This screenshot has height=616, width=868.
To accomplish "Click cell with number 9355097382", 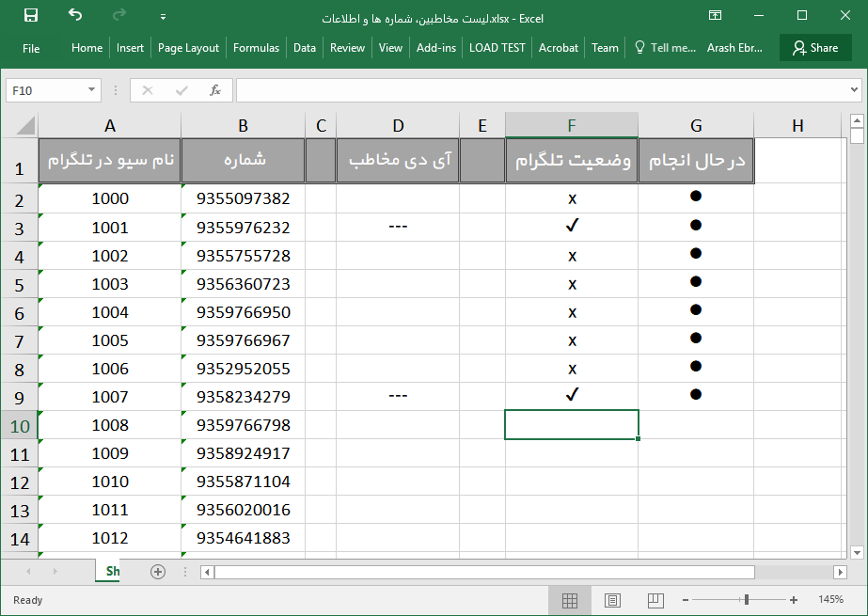I will pos(243,198).
